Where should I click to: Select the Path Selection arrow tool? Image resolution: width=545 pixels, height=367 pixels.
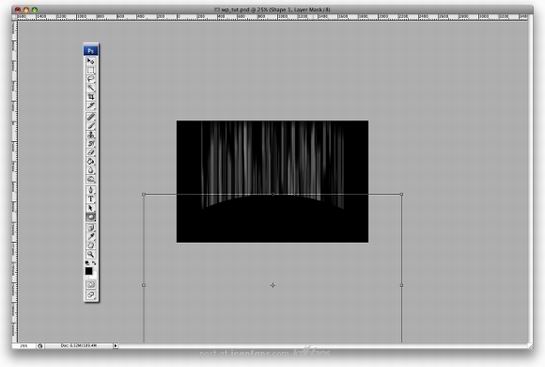click(91, 208)
